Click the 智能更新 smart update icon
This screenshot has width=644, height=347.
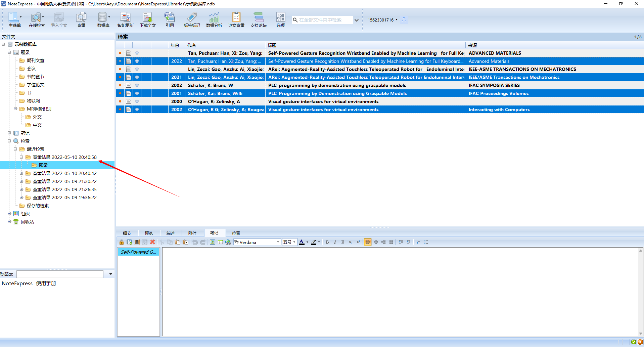pos(125,19)
